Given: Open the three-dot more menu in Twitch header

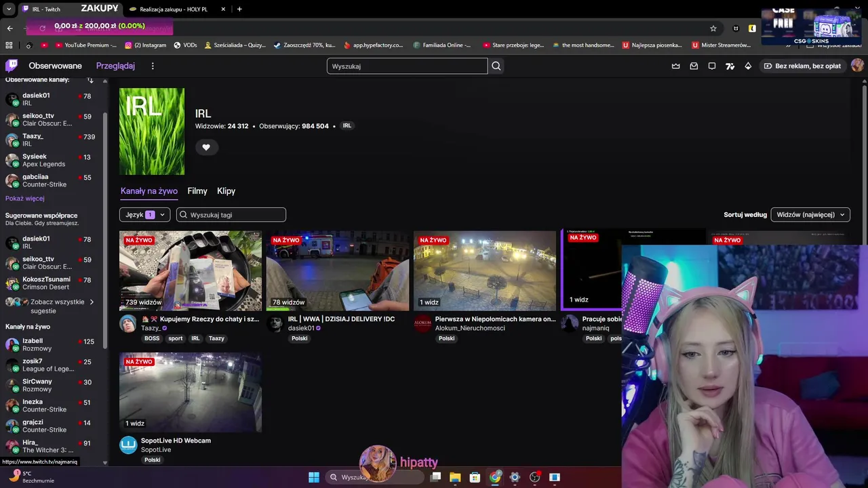Looking at the screenshot, I should [x=153, y=66].
